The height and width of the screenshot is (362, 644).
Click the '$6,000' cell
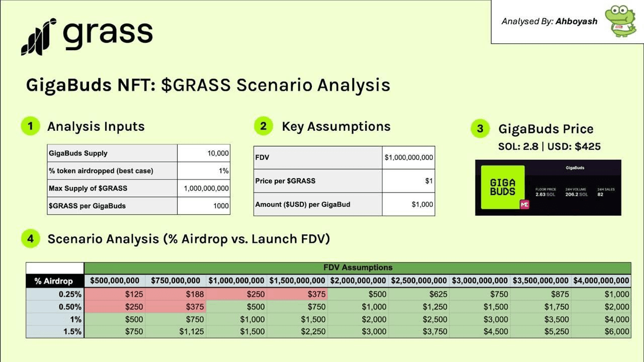click(x=601, y=331)
